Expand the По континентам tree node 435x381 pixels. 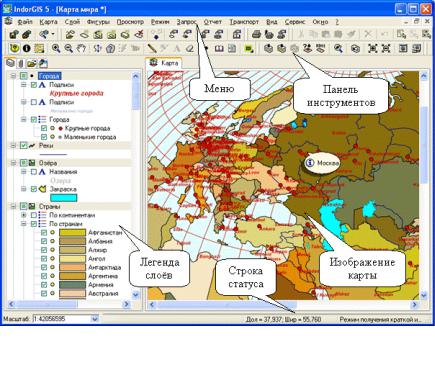[24, 215]
